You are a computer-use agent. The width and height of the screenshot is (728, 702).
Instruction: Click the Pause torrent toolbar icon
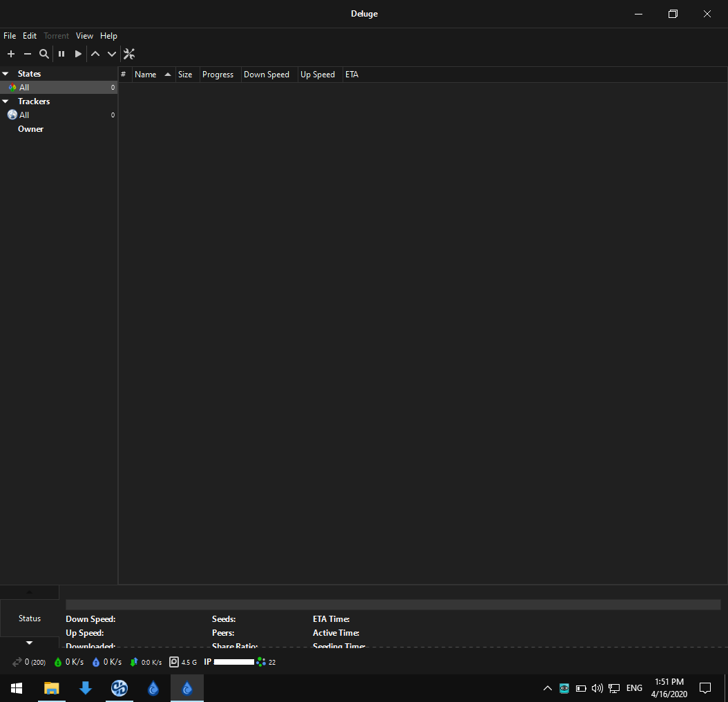[61, 54]
